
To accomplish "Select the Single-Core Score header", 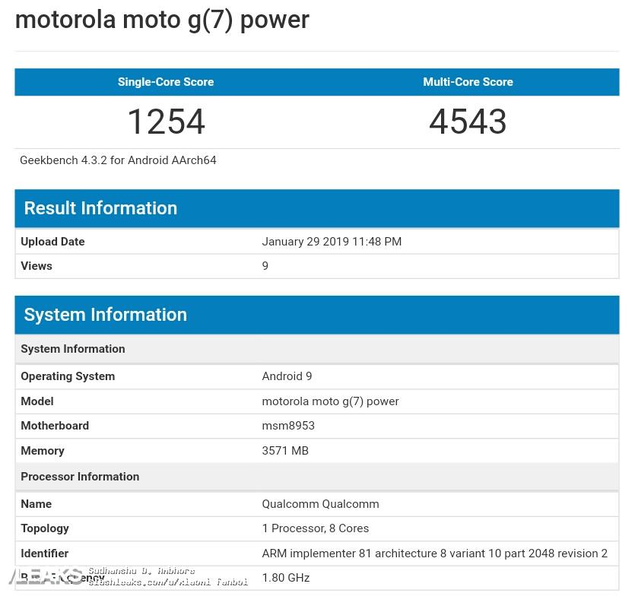I will tap(166, 82).
